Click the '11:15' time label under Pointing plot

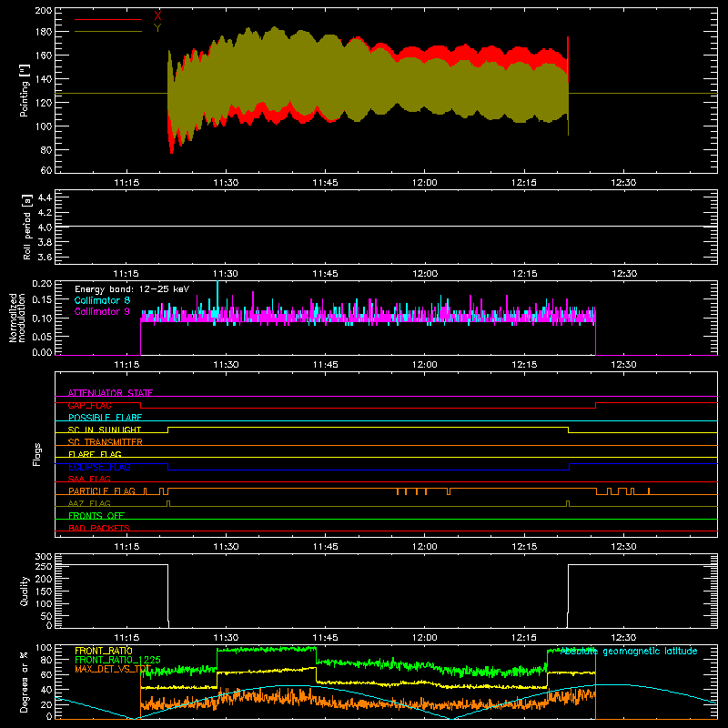point(126,183)
